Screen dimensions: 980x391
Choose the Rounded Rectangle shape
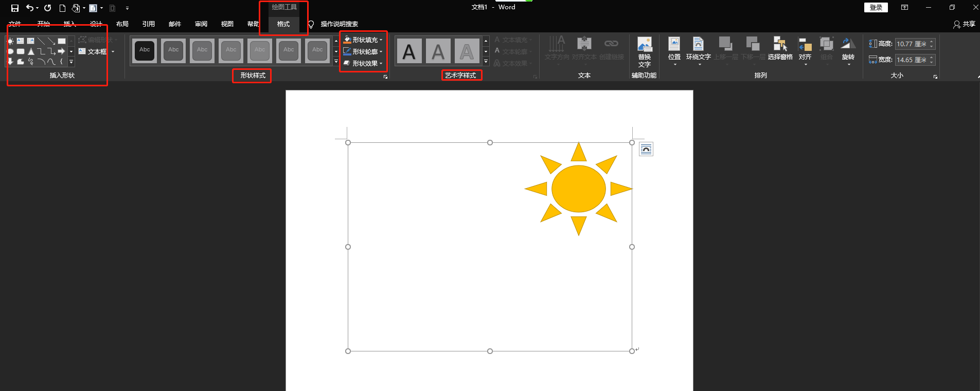21,51
